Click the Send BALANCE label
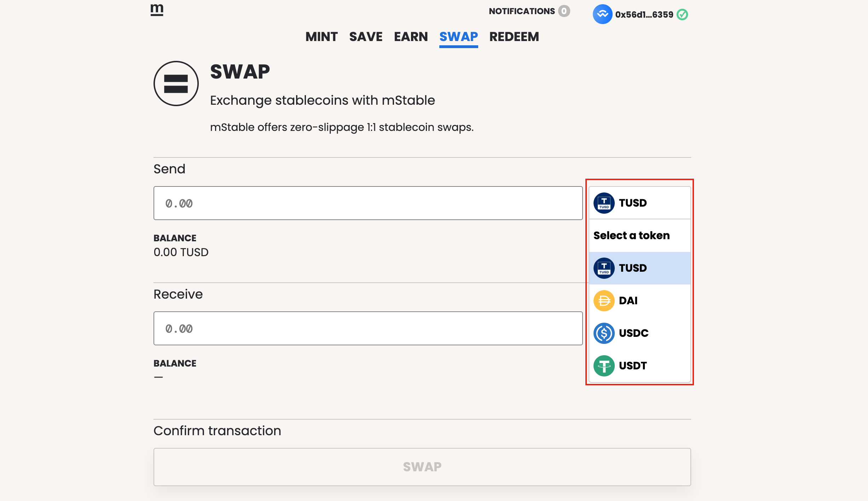The width and height of the screenshot is (868, 501). click(x=175, y=238)
